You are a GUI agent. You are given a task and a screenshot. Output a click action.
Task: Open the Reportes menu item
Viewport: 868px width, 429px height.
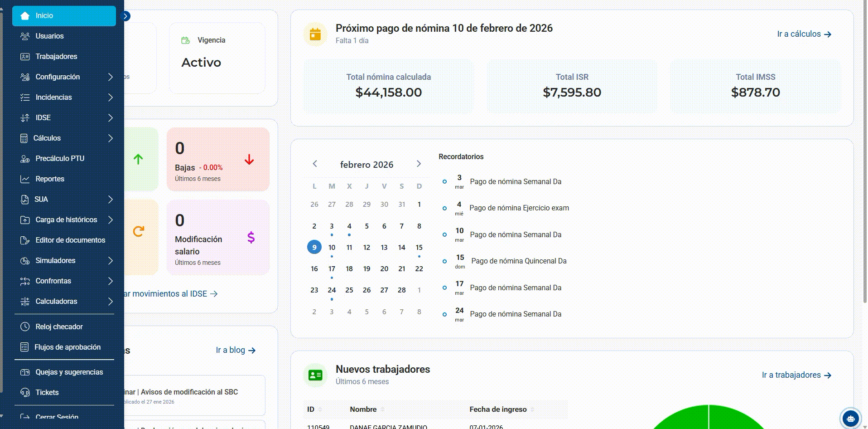pyautogui.click(x=64, y=179)
